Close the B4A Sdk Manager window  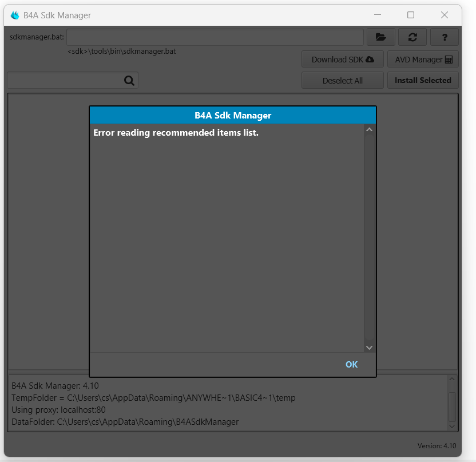coord(444,15)
